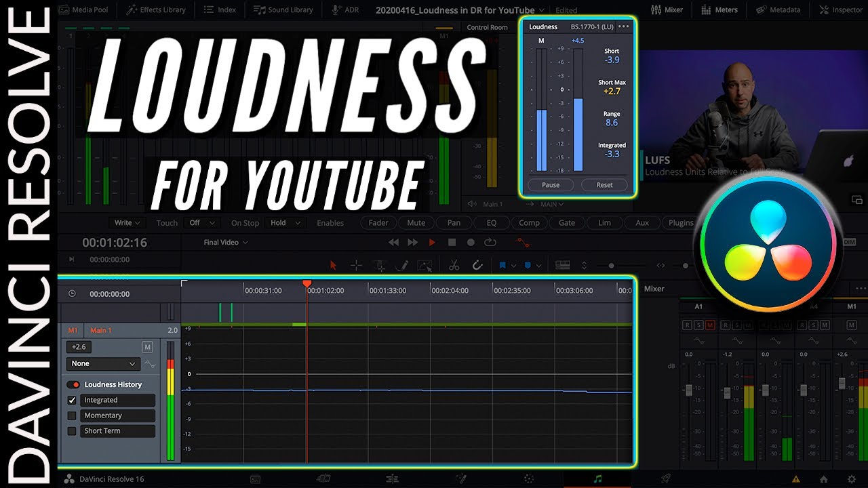Click the timeline playhead marker
Screen dimensions: 868x488
pos(307,284)
